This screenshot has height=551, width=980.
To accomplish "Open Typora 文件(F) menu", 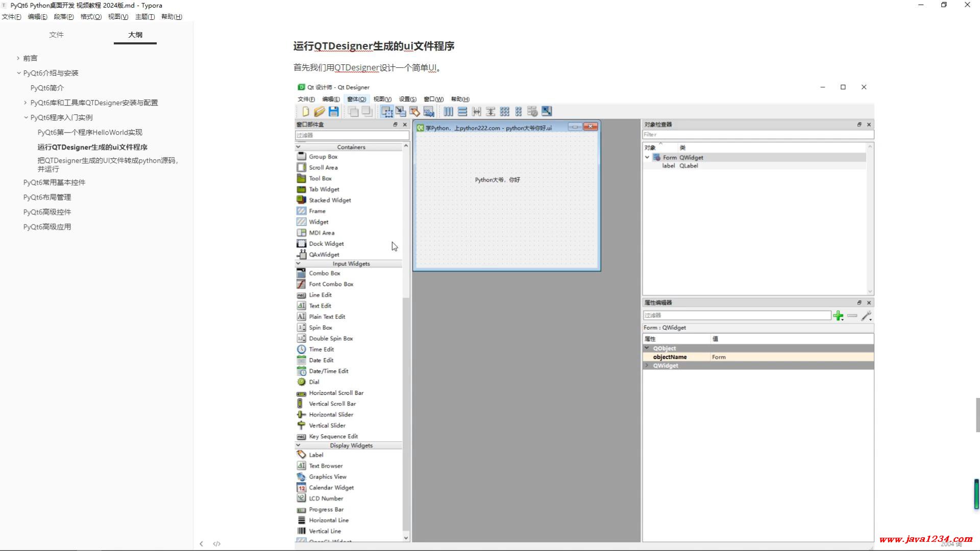I will click(12, 17).
